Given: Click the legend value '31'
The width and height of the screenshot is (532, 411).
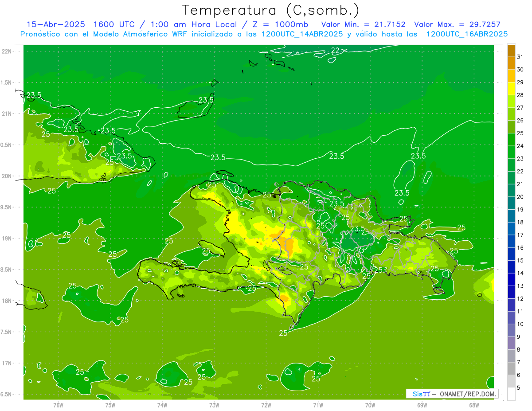Looking at the screenshot, I should click(520, 57).
